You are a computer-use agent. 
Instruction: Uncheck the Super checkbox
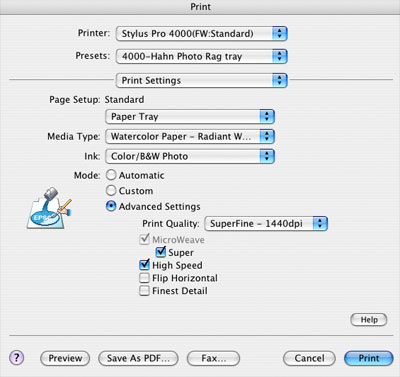[161, 252]
